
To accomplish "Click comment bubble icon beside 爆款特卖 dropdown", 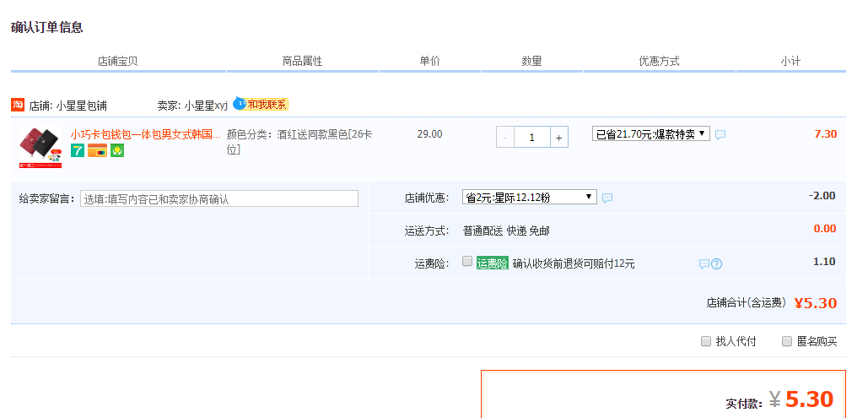I will [720, 135].
